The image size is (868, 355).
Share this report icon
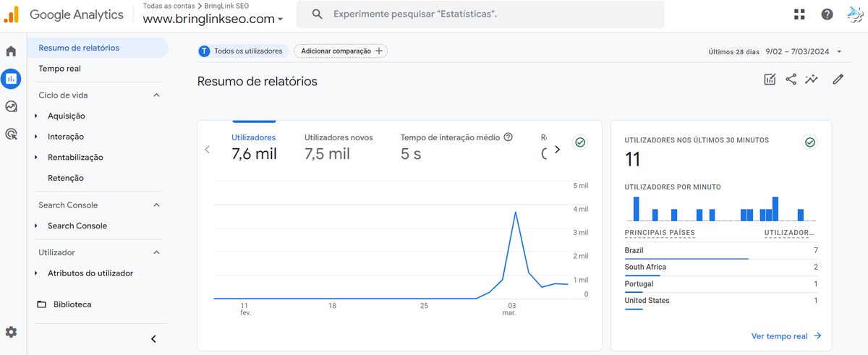coord(791,80)
